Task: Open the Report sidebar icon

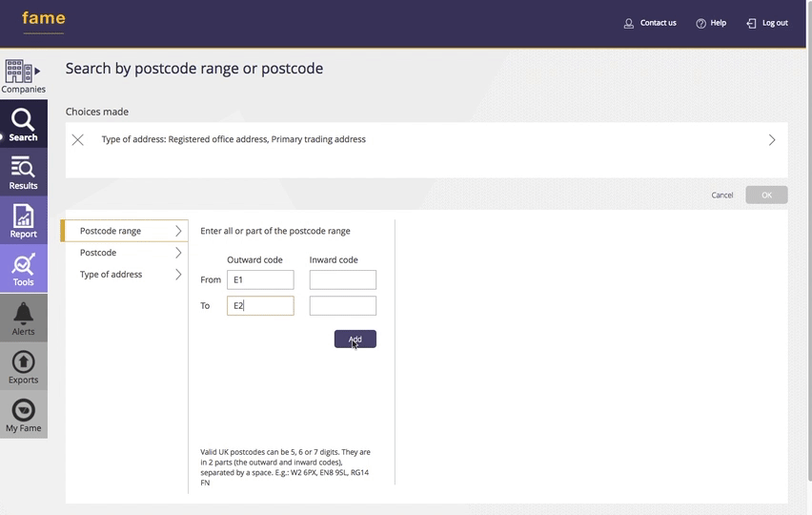Action: pyautogui.click(x=23, y=221)
